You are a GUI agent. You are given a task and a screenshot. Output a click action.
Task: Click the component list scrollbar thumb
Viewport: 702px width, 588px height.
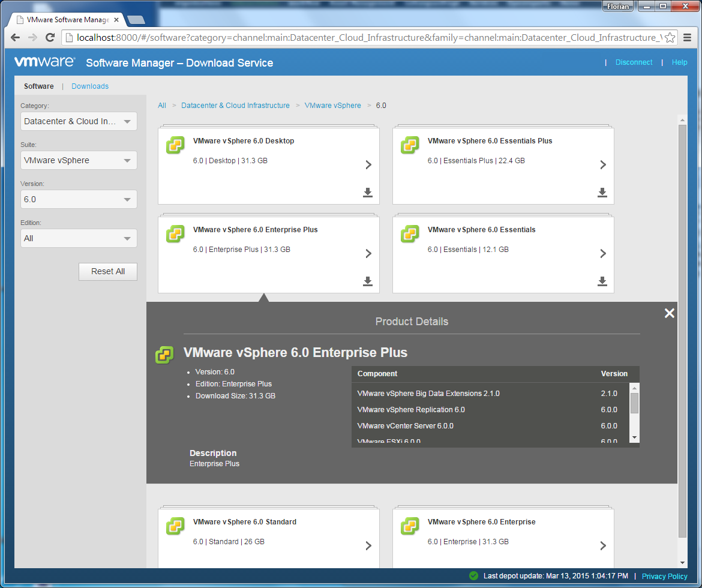point(634,403)
